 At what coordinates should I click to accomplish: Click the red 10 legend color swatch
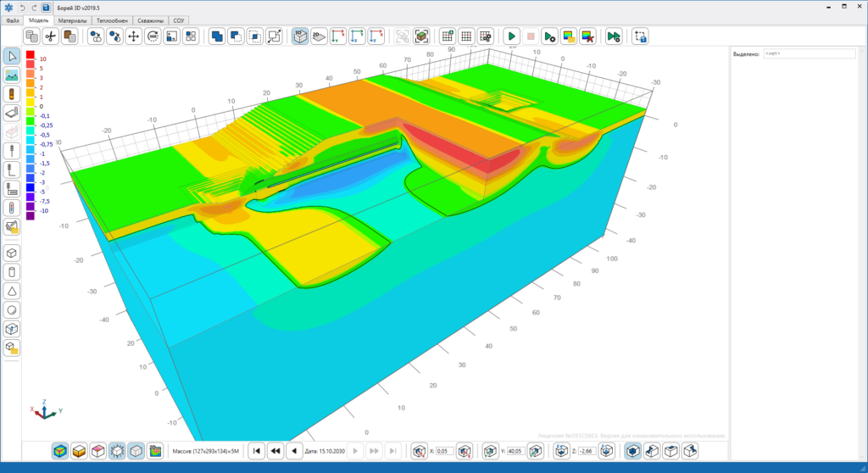pos(31,55)
